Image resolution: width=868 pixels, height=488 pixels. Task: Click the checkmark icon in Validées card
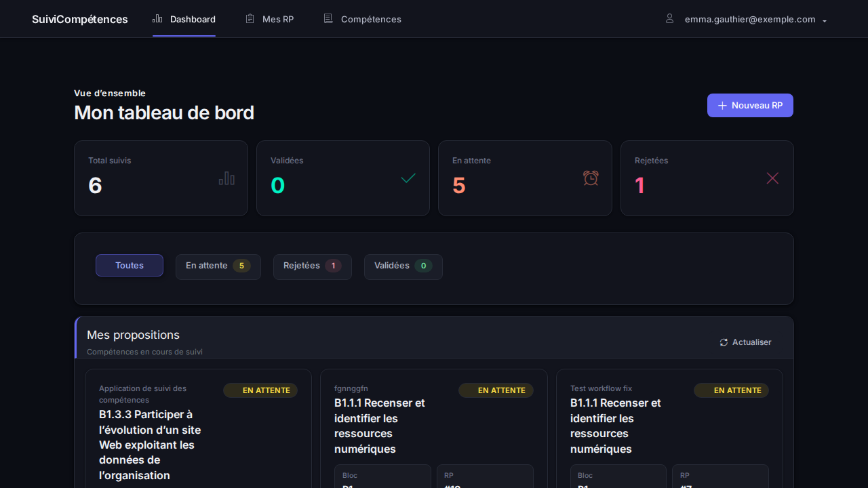coord(408,178)
